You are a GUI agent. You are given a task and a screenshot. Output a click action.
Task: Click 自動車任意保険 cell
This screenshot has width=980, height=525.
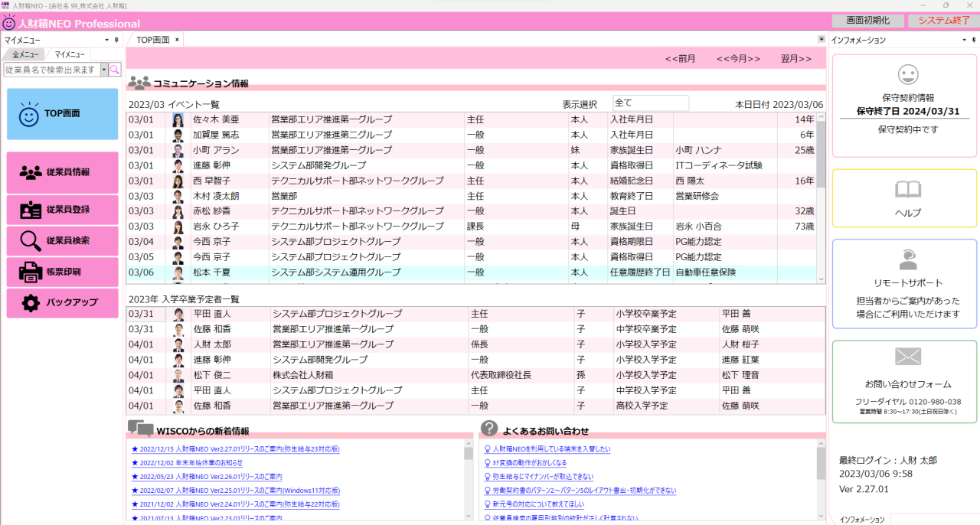725,272
